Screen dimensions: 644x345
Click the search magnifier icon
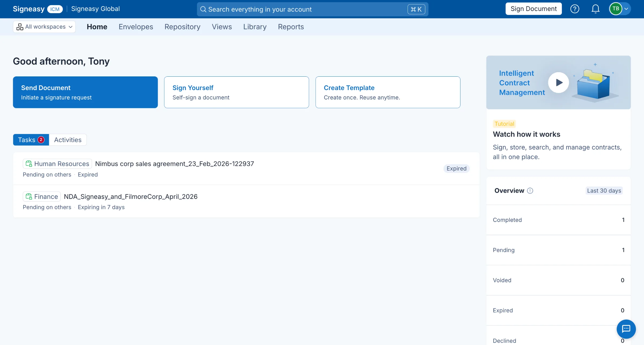point(203,9)
